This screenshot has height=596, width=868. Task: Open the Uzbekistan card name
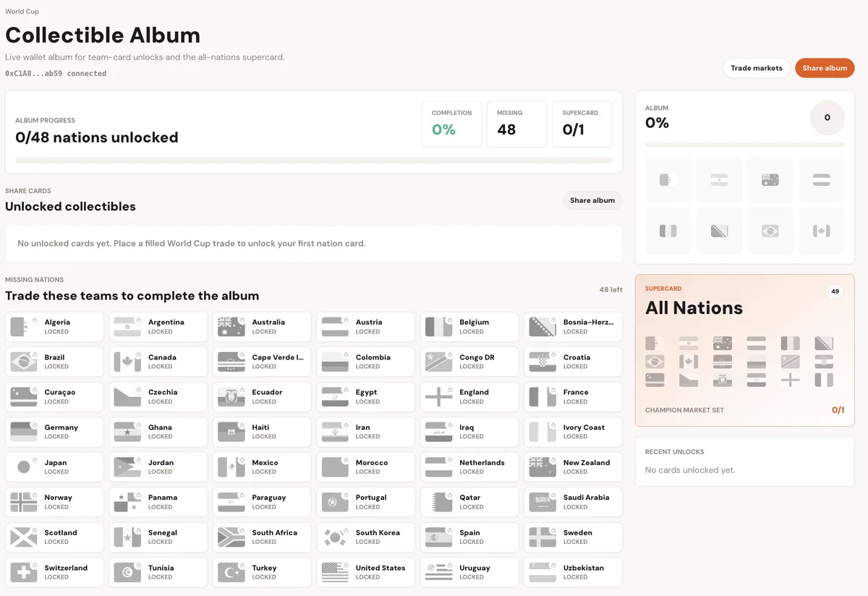pyautogui.click(x=583, y=568)
